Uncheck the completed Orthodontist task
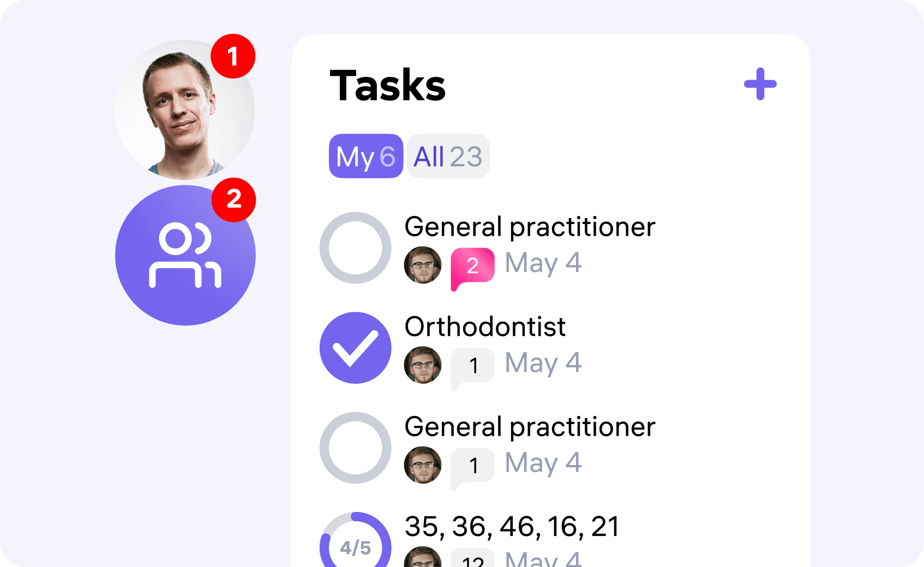Image resolution: width=924 pixels, height=567 pixels. pyautogui.click(x=356, y=348)
